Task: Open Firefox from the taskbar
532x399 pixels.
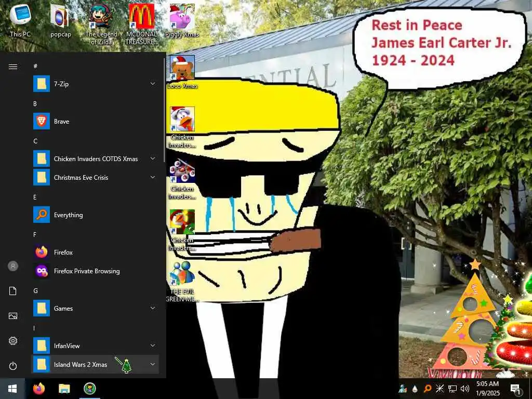Action: 39,389
